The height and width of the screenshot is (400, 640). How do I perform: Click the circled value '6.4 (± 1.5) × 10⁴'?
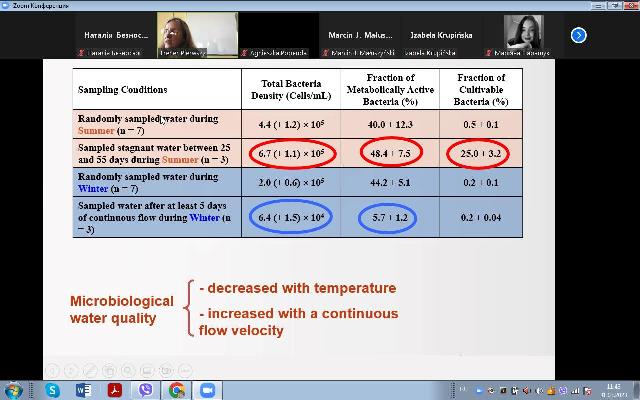click(291, 217)
